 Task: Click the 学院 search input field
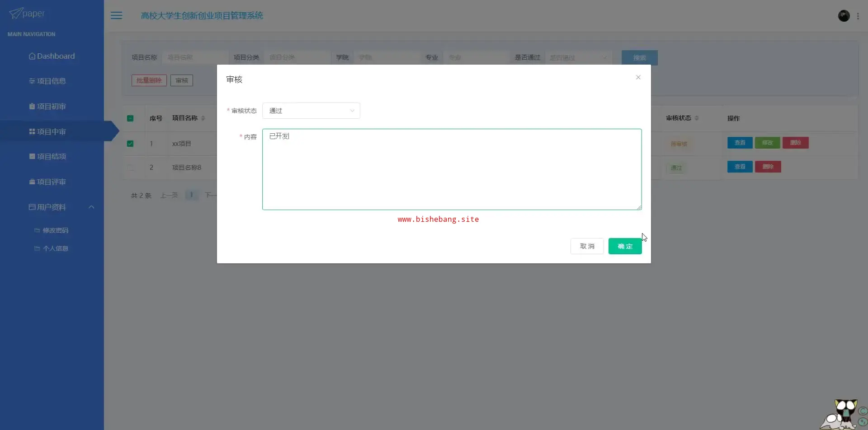pos(387,58)
